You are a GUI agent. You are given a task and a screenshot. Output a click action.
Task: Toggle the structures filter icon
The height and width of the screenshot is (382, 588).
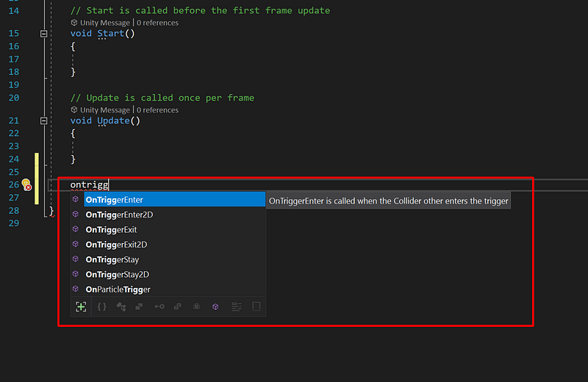point(140,306)
